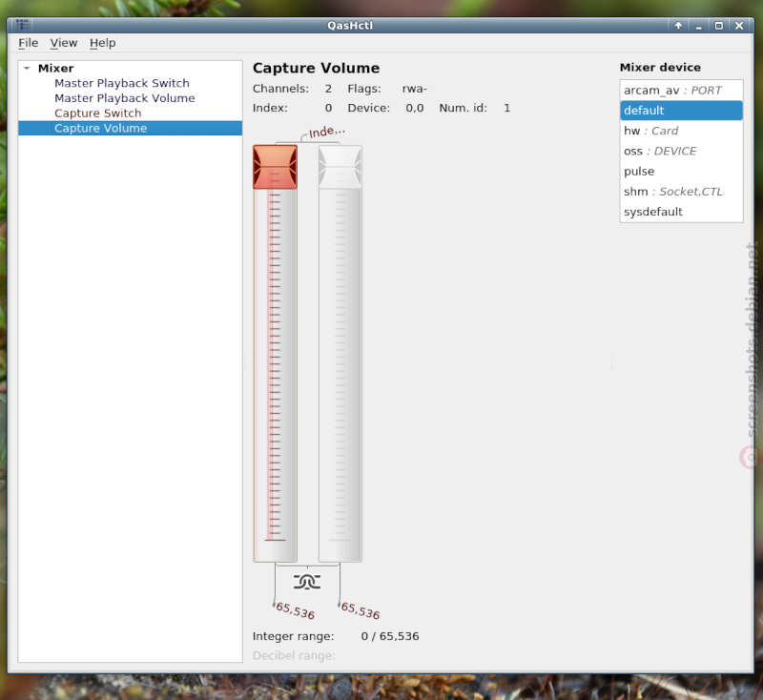Minimize the QasHctl window

click(x=699, y=26)
